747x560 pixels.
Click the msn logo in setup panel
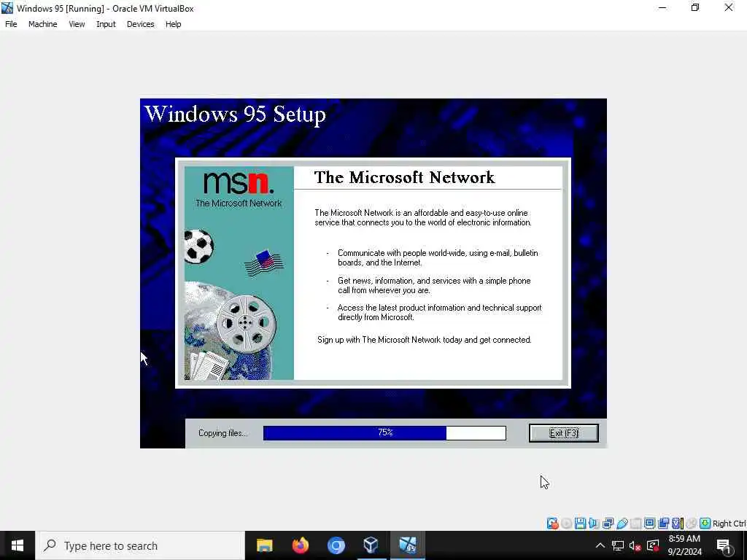pos(239,183)
